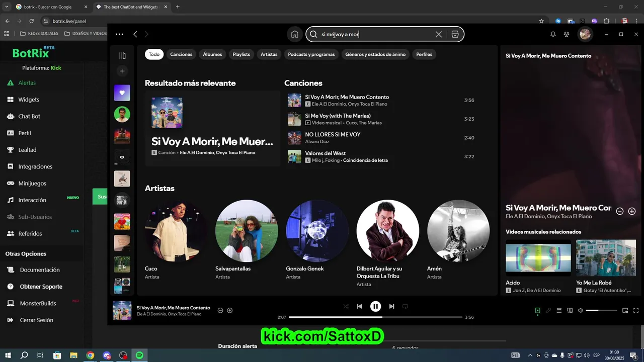Skip to previous track
644x362 pixels.
tap(359, 306)
